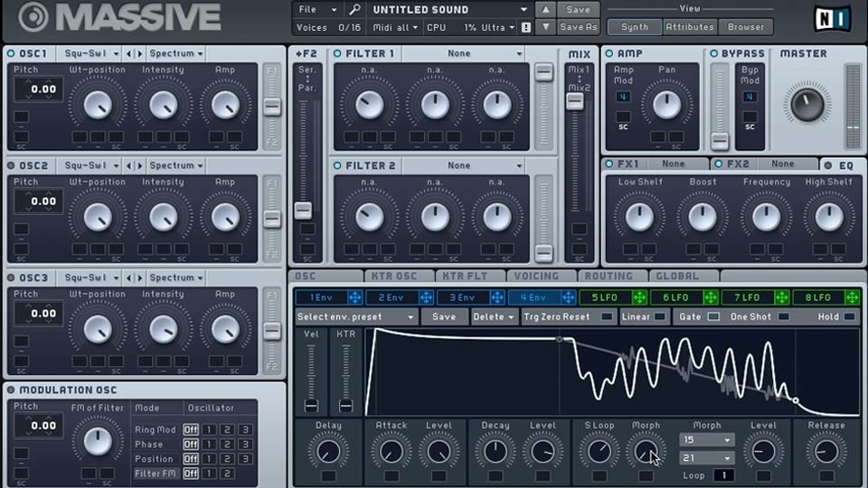Click the 1 Env drag-handle cross icon
This screenshot has width=868, height=488.
tap(354, 297)
